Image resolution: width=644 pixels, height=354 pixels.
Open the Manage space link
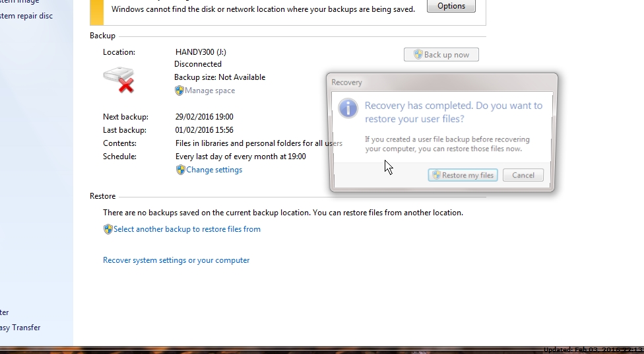click(209, 90)
